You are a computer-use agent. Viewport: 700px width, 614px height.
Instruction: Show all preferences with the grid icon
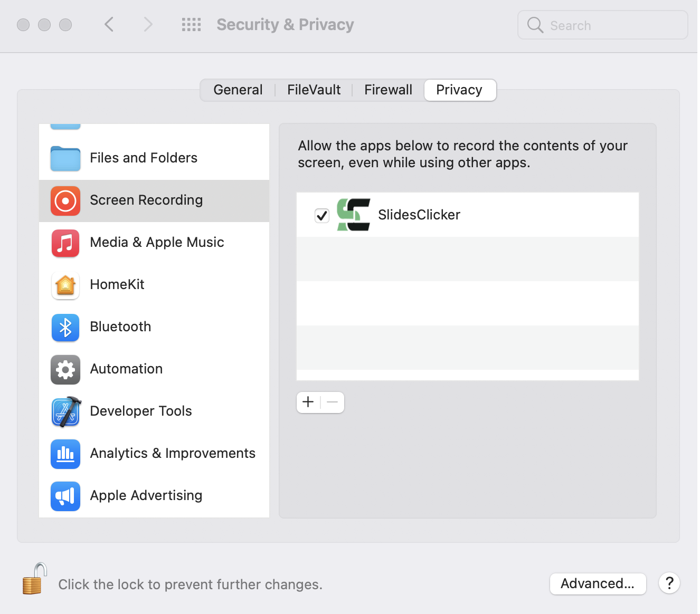point(192,25)
